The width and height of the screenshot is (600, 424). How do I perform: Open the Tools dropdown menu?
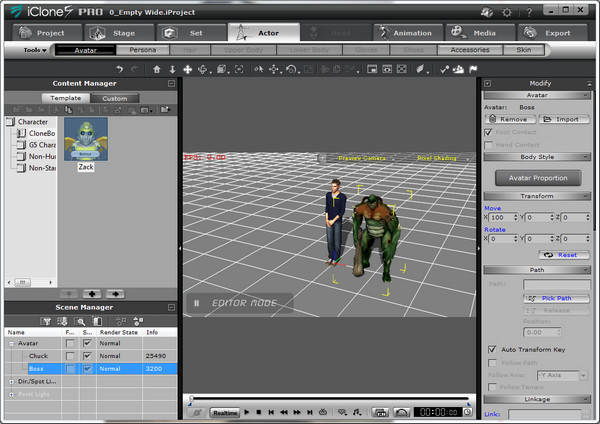tap(35, 49)
